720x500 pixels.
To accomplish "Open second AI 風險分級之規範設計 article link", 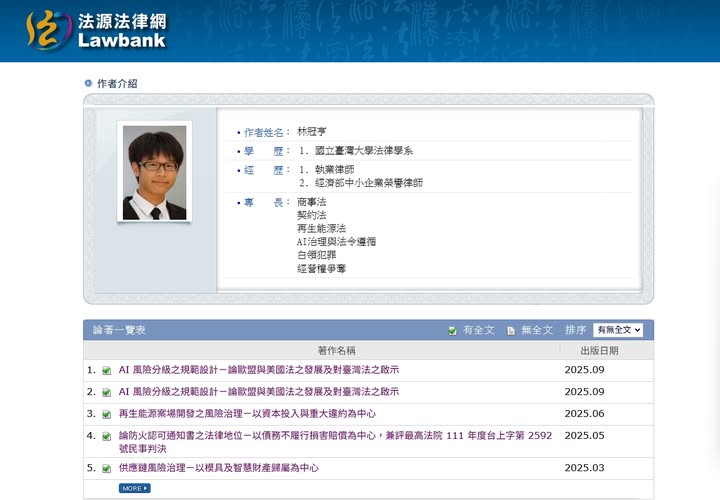I will [258, 392].
